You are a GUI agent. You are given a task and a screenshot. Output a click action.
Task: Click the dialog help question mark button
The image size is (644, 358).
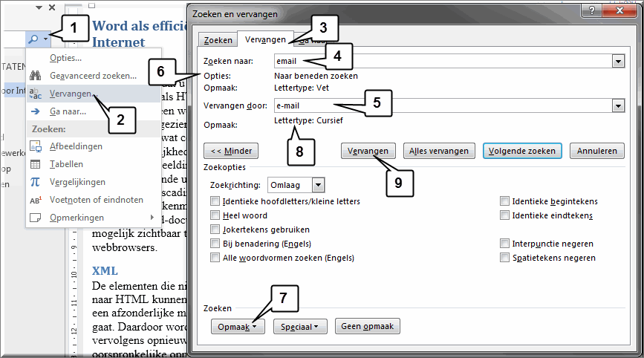pyautogui.click(x=591, y=10)
